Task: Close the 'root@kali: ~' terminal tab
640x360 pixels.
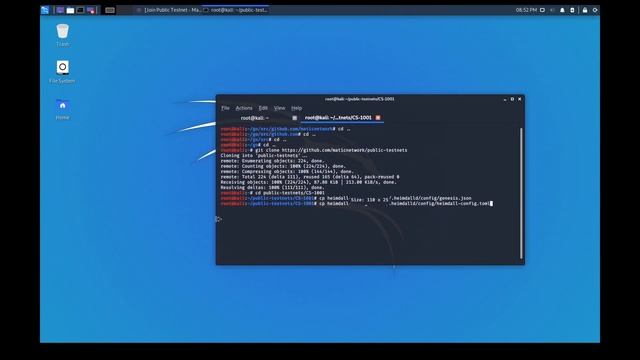Action: pos(295,118)
